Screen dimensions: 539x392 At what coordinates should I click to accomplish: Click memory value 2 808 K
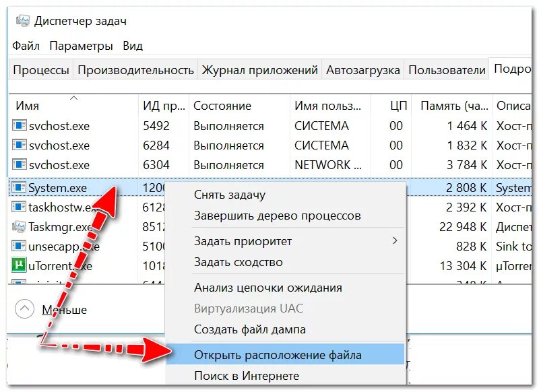(x=466, y=188)
